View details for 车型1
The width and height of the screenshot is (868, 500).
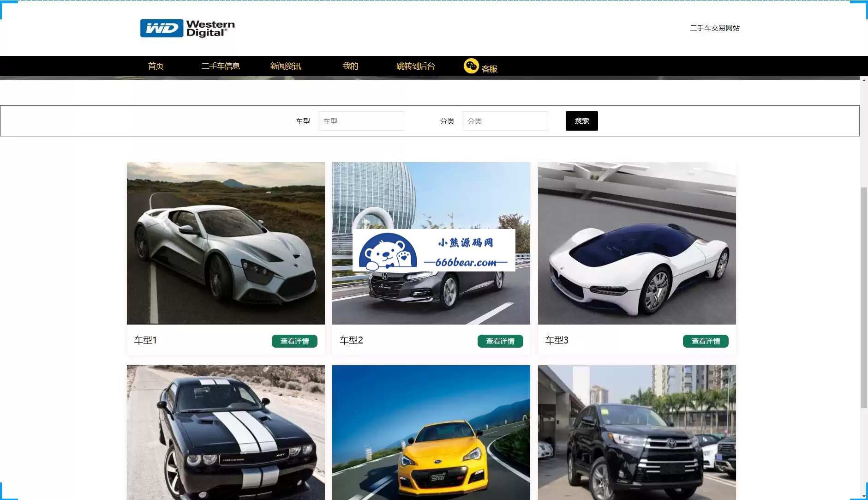[294, 341]
